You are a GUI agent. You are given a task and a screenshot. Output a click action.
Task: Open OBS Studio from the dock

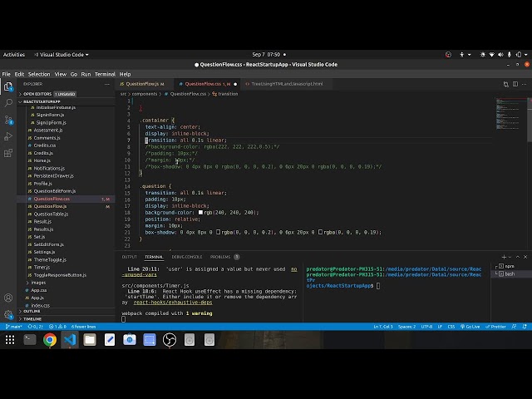tap(170, 340)
